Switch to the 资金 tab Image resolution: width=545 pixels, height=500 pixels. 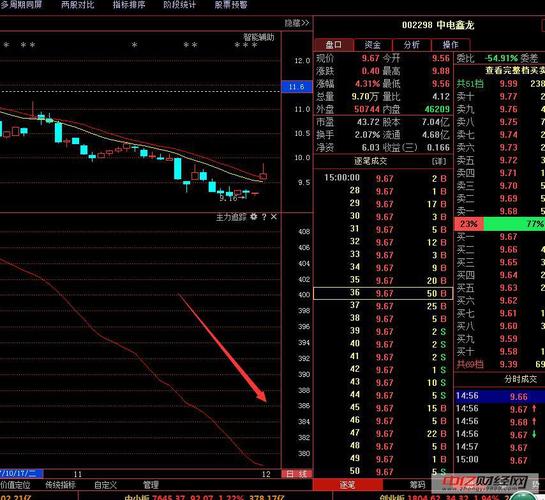[373, 45]
